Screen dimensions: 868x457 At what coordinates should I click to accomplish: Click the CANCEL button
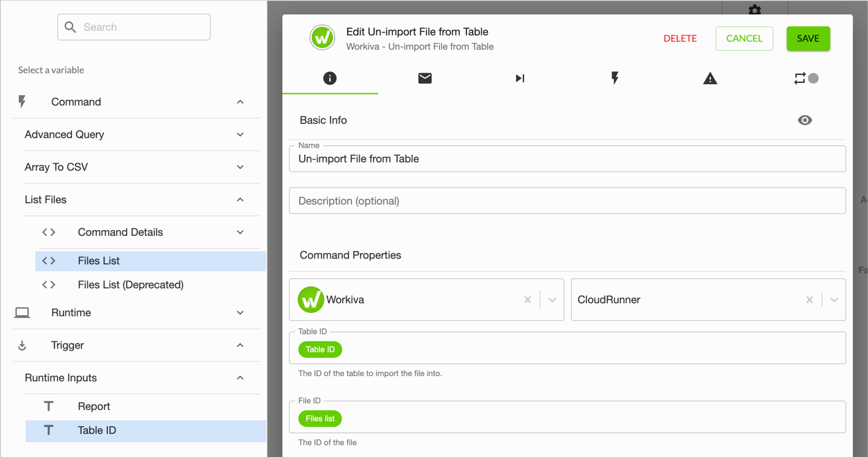[x=745, y=39]
